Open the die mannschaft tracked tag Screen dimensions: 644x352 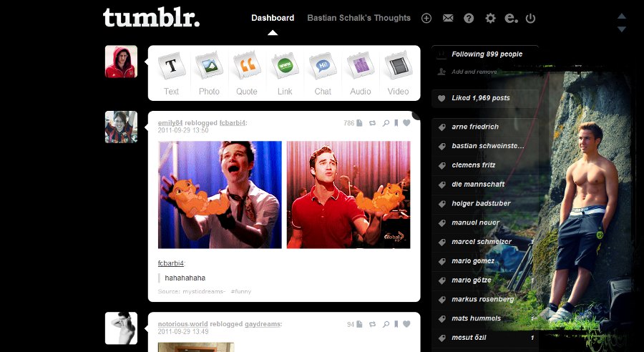[x=478, y=185]
